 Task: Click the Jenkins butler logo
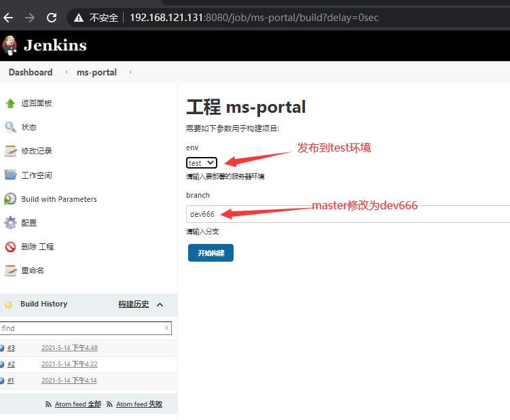point(10,46)
